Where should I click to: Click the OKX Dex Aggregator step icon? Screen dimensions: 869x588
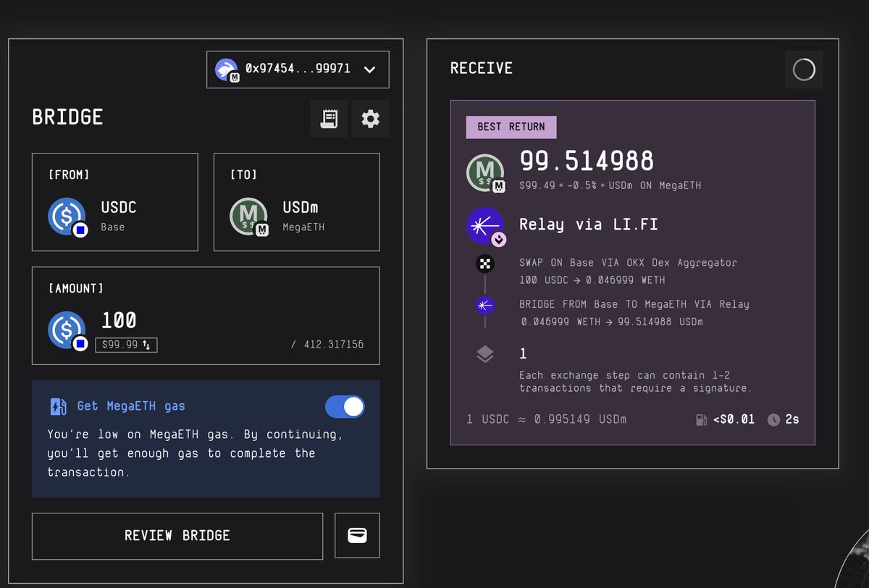point(485,264)
